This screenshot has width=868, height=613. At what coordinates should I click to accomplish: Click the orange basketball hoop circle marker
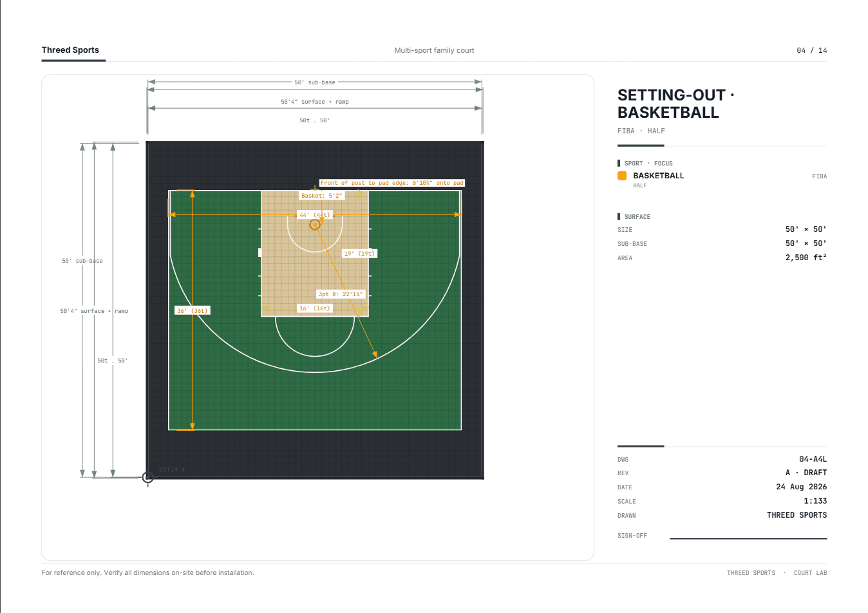pyautogui.click(x=315, y=225)
